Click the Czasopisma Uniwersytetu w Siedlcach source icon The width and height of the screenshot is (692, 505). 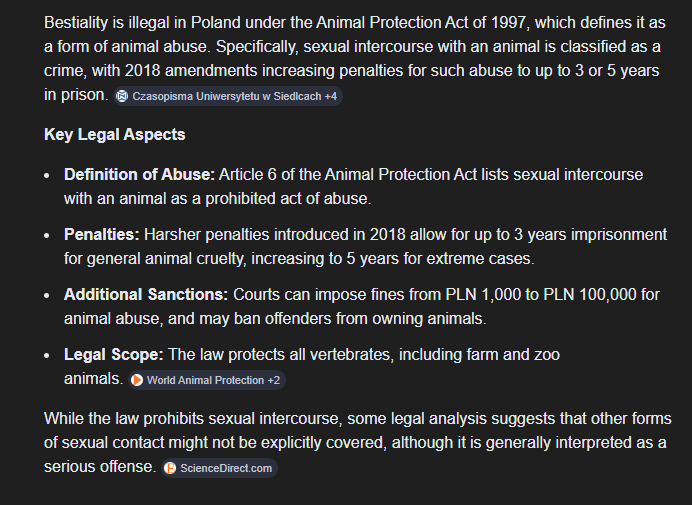122,96
